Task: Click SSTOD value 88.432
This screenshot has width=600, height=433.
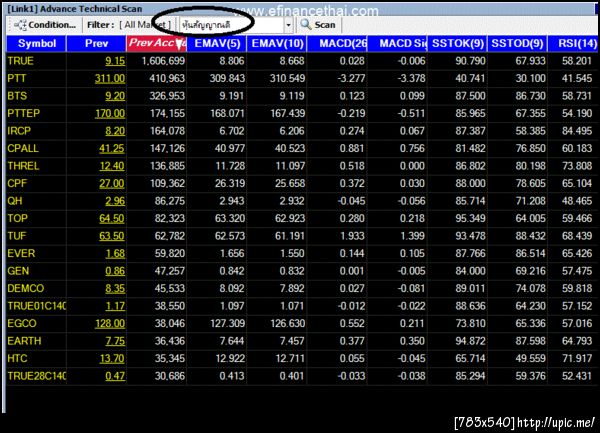Action: click(x=530, y=236)
